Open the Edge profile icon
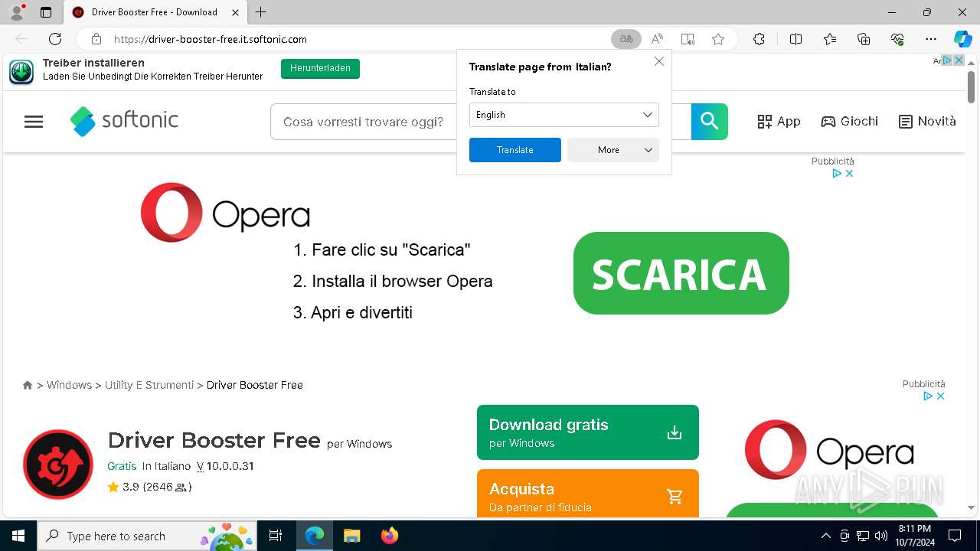Image resolution: width=980 pixels, height=551 pixels. click(17, 12)
